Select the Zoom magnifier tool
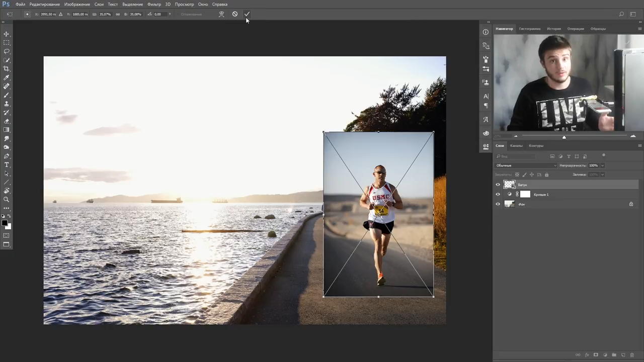Image resolution: width=644 pixels, height=362 pixels. [7, 200]
